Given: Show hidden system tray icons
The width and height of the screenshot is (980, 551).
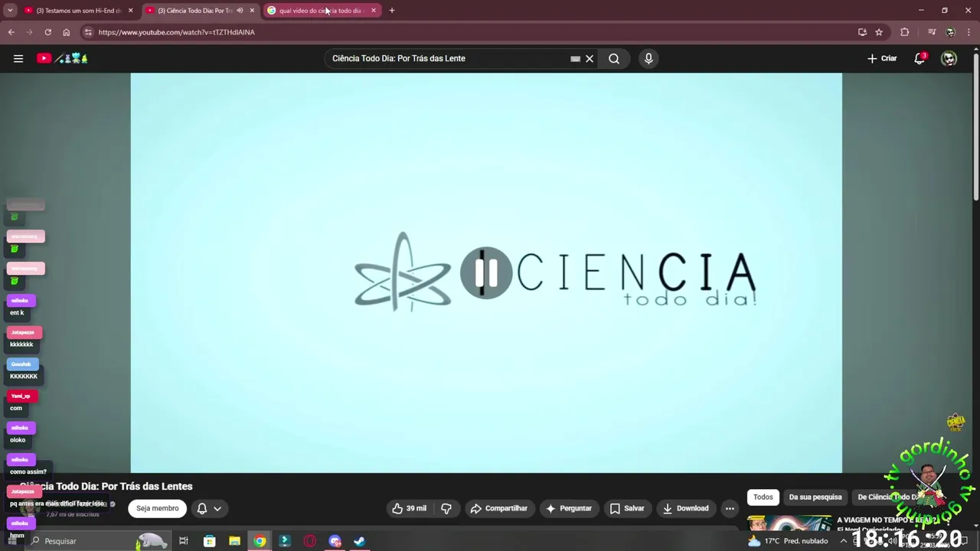Looking at the screenshot, I should pos(844,541).
